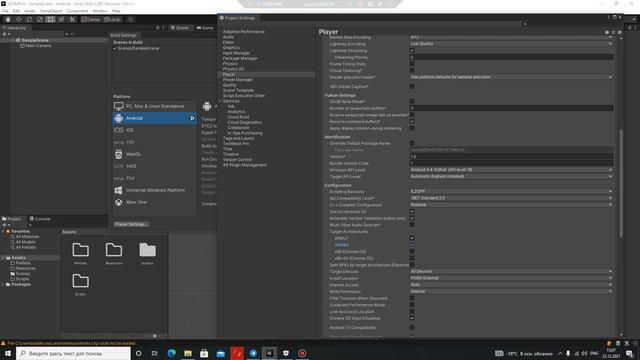Select SampleScene in the Hierarchy
640x360 pixels.
coord(35,40)
